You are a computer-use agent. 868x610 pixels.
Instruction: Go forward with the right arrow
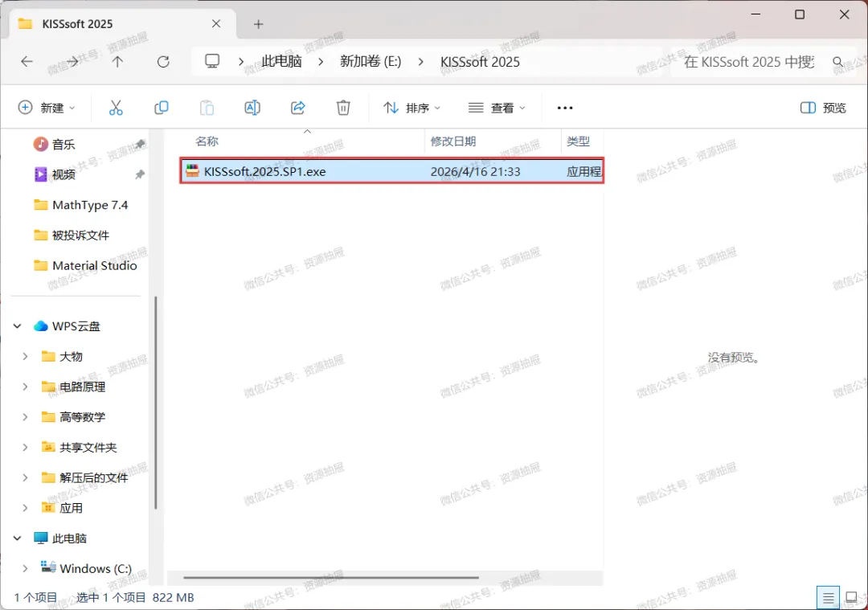point(72,61)
